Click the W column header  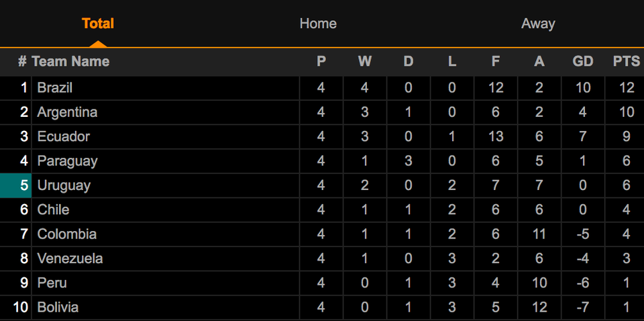tap(365, 62)
